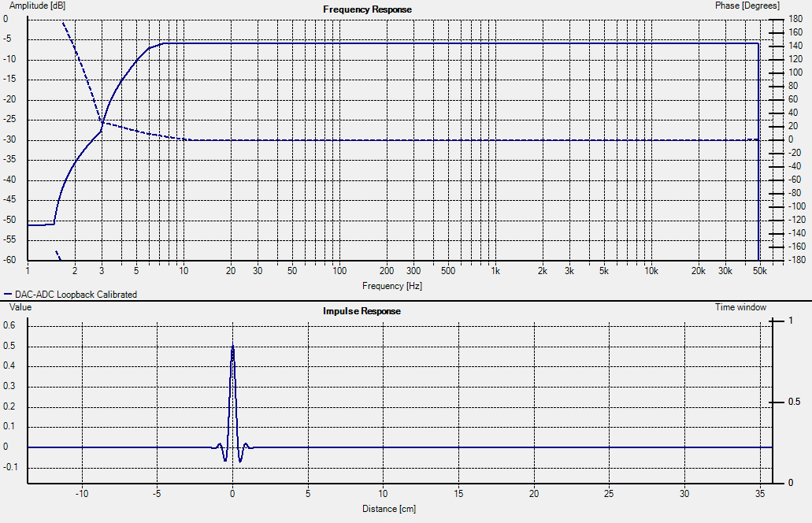Click the '10k' frequency axis tick label

(651, 271)
